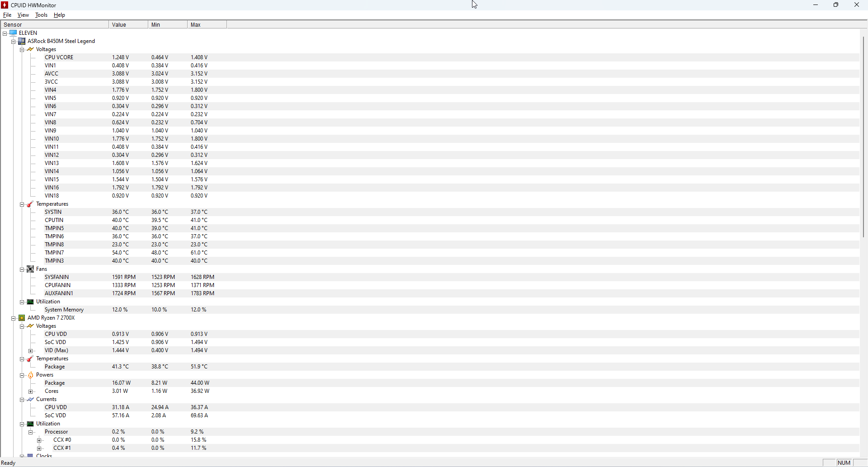Click the Value column header
The image size is (868, 467).
tap(128, 24)
